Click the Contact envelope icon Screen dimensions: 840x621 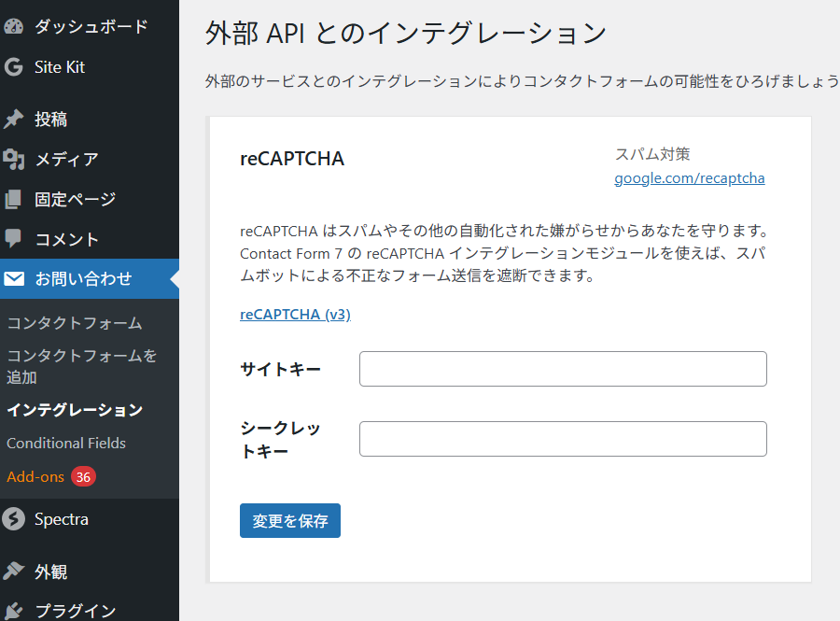coord(14,278)
